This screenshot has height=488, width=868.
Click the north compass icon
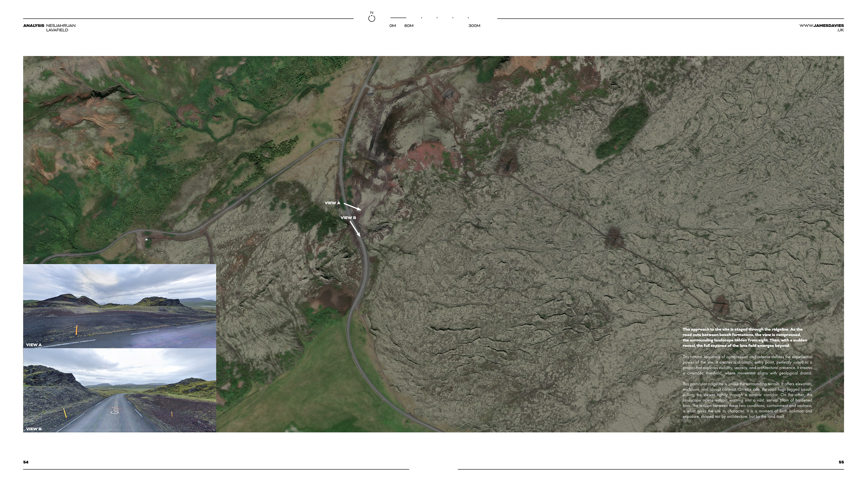[372, 19]
